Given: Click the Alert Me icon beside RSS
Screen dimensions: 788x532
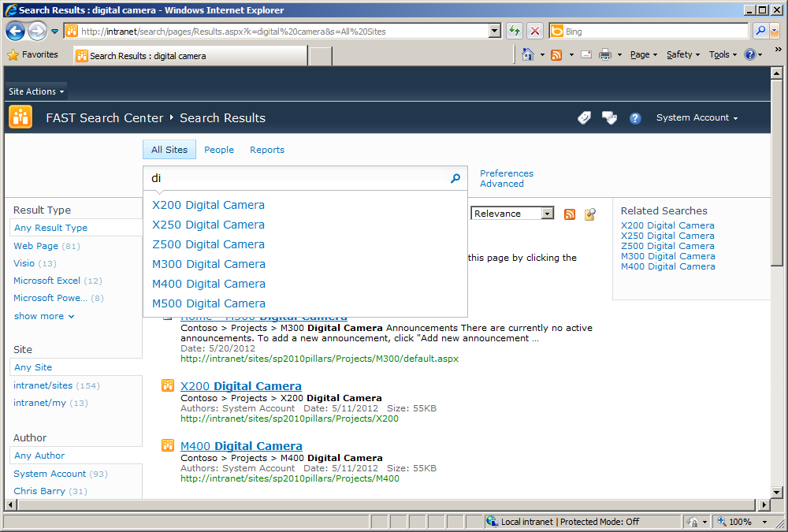Looking at the screenshot, I should click(590, 214).
